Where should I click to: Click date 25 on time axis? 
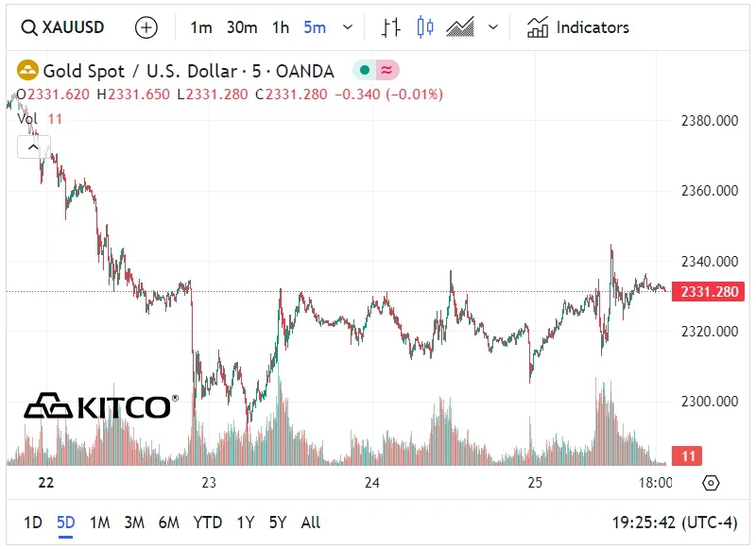point(535,483)
